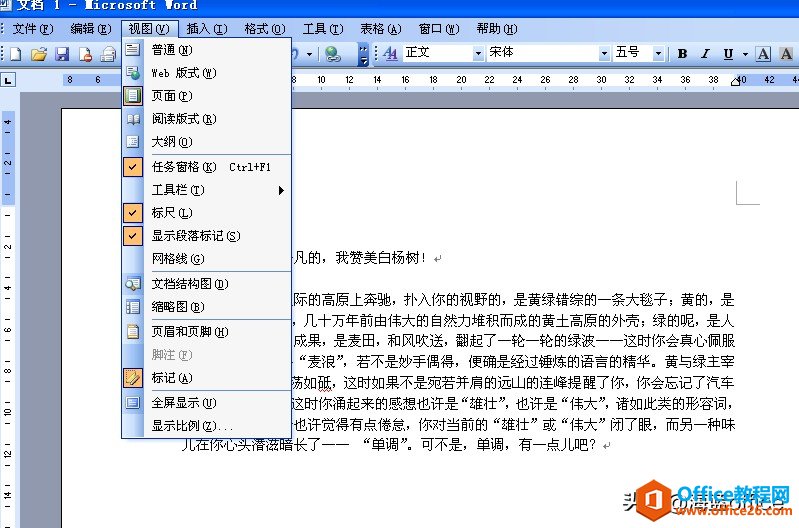Viewport: 799px width, 528px height.
Task: Choose 显示比例(Z)... zoom option
Action: [207, 426]
